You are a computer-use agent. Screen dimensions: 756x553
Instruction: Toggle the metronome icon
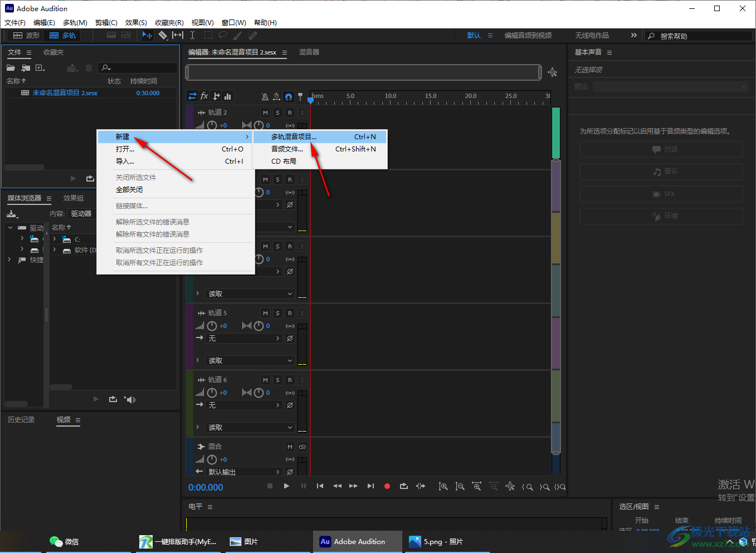[x=265, y=97]
